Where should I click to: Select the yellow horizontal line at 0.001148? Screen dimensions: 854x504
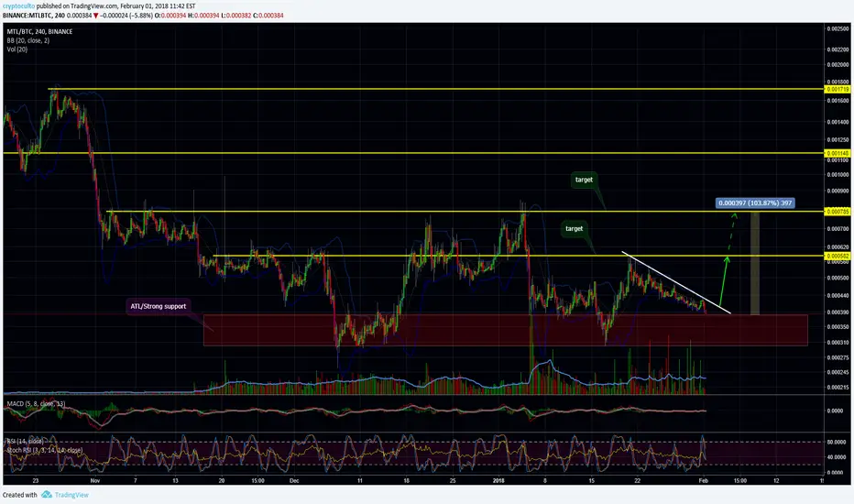click(x=414, y=153)
